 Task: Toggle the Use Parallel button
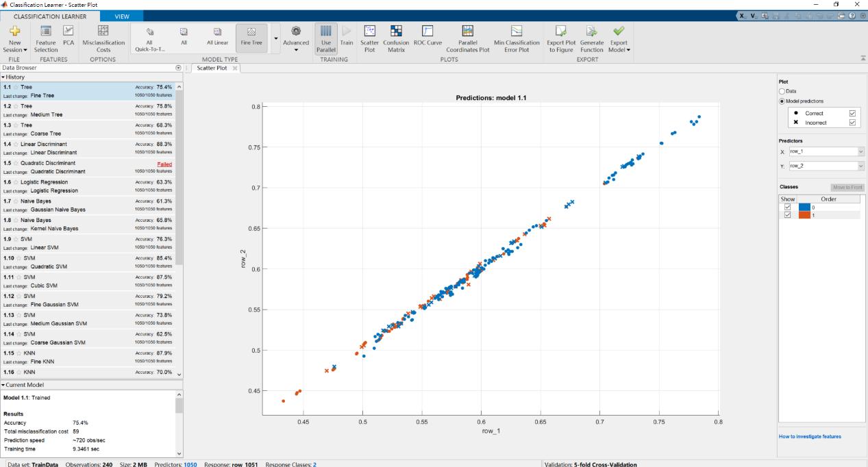[326, 36]
